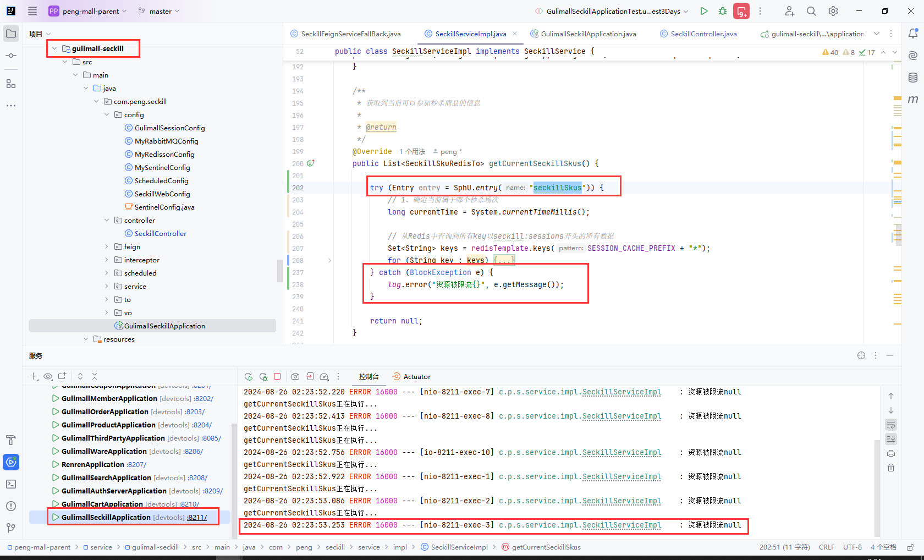Expand the feign package folder

107,246
